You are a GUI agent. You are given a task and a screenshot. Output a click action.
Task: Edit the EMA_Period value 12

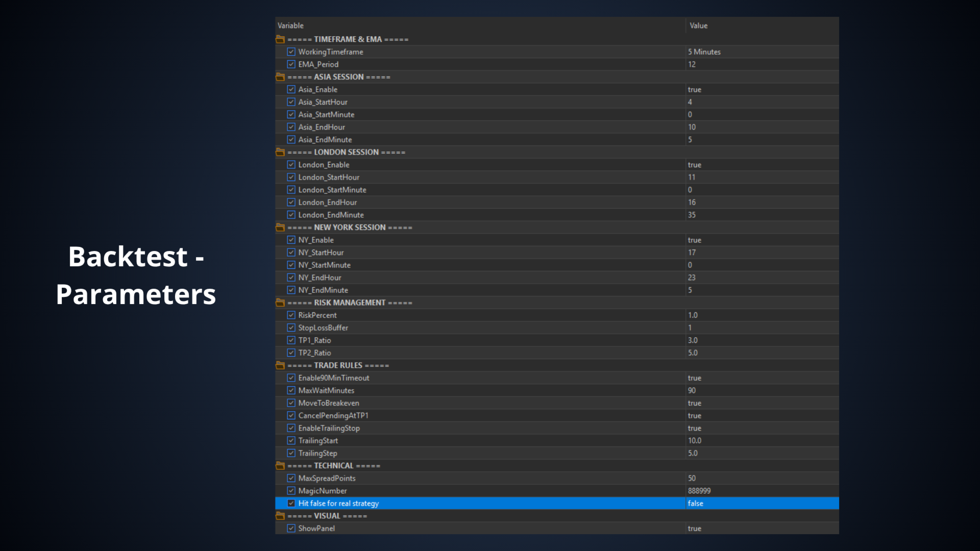coord(692,64)
